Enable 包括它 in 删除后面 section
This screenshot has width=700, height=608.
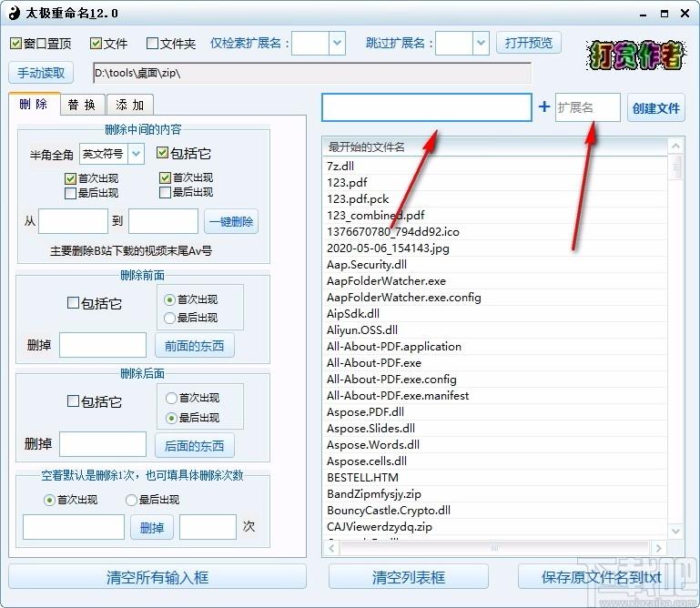(x=73, y=400)
